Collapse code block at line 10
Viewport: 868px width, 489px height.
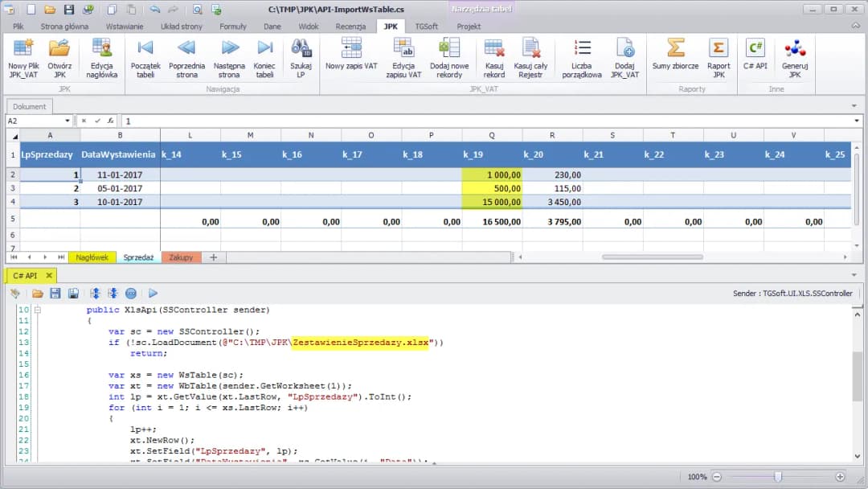pyautogui.click(x=37, y=310)
